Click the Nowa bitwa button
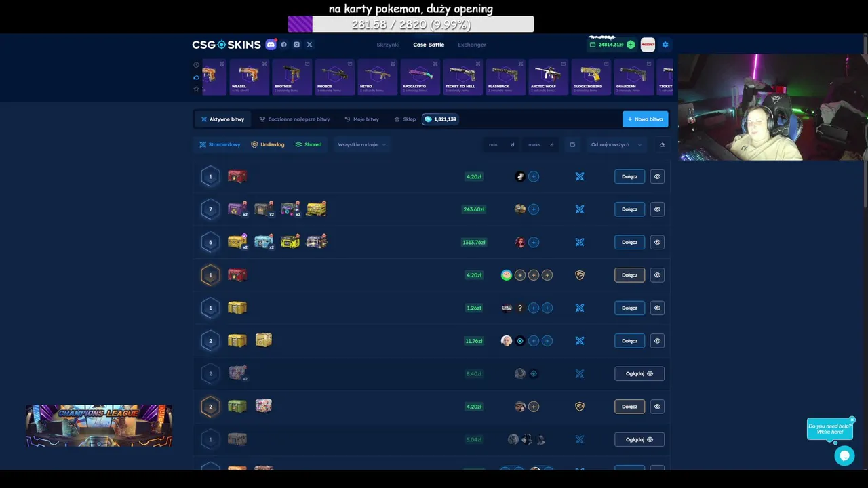Image resolution: width=868 pixels, height=488 pixels. pos(645,119)
